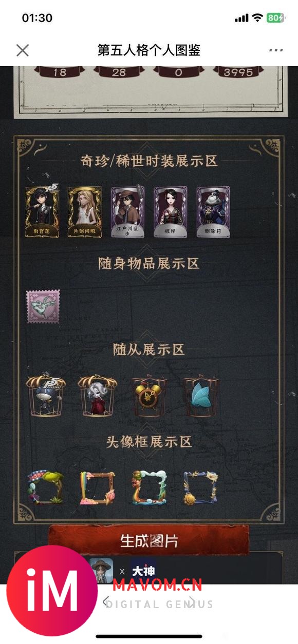Viewport: 298px width, 644px height.
Task: Tap the 删除符 costume card
Action: (x=213, y=211)
